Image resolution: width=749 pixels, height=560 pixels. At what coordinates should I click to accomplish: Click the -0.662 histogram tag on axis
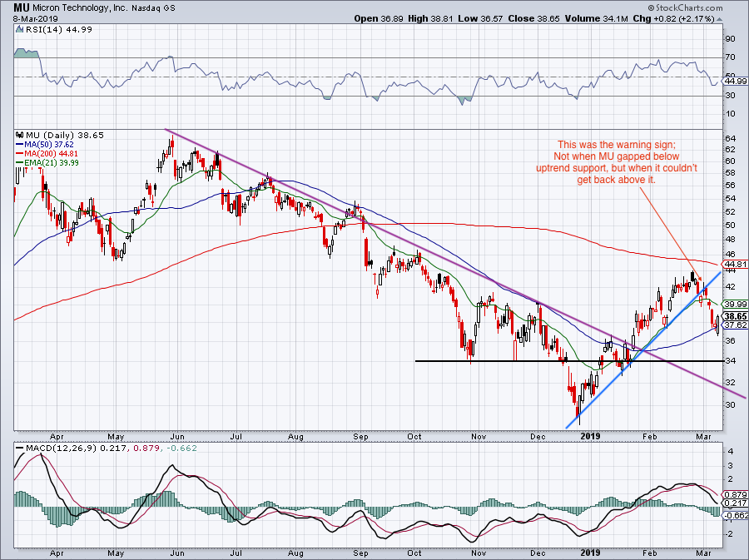tap(736, 516)
